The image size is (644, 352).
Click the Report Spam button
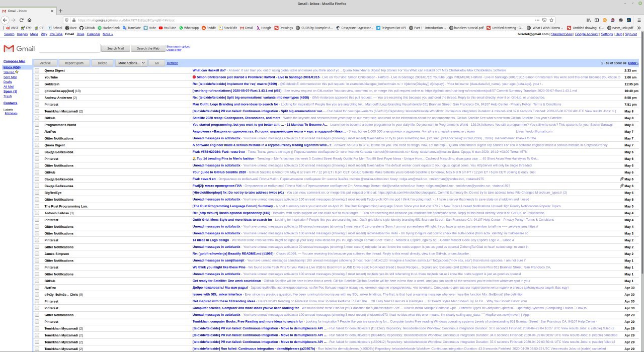[74, 63]
